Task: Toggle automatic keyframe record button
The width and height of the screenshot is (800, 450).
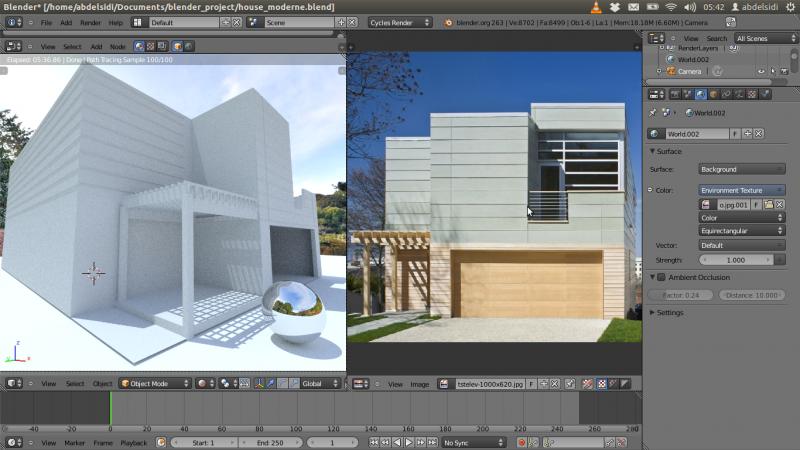Action: tap(521, 443)
